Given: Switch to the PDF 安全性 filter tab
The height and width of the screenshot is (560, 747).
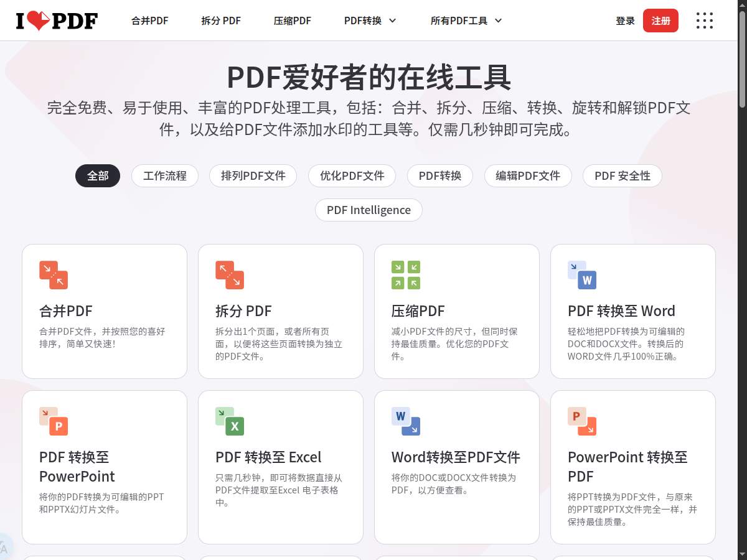Looking at the screenshot, I should tap(622, 175).
